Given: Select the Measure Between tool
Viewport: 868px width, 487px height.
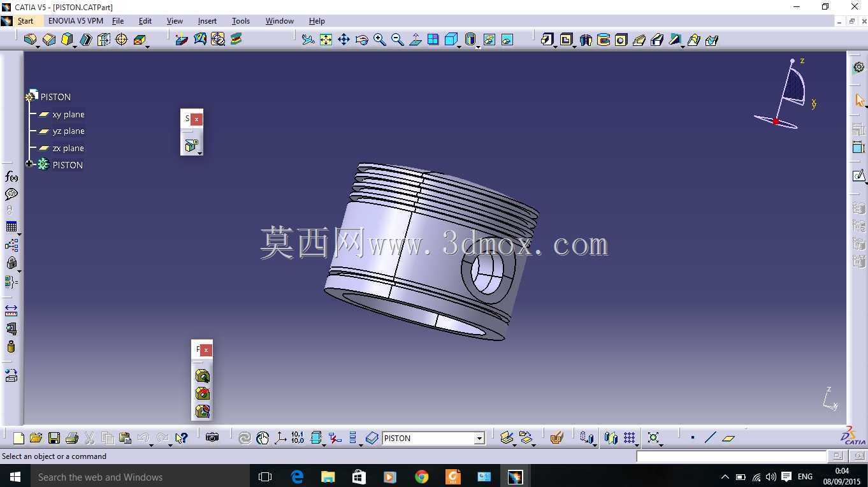Looking at the screenshot, I should 11,310.
